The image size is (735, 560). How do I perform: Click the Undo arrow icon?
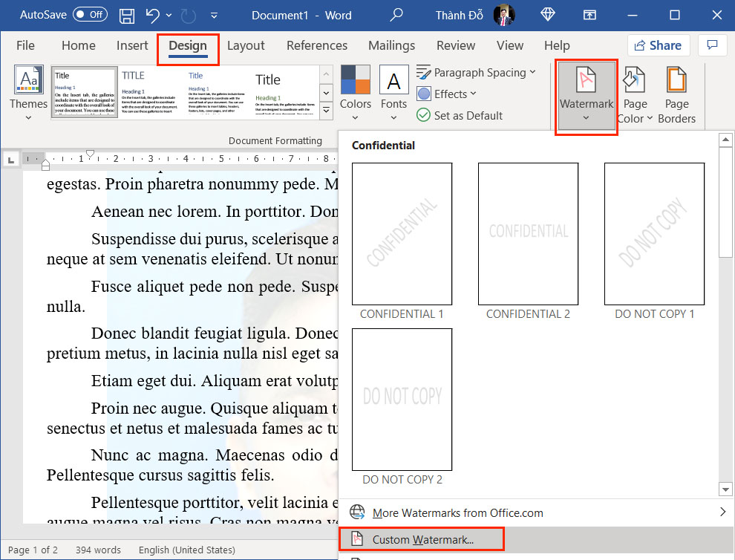[152, 15]
